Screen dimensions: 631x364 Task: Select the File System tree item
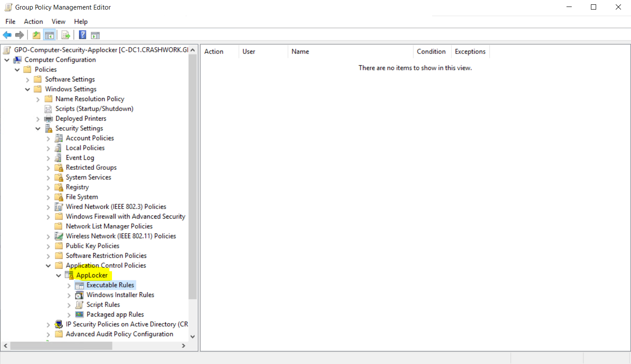coord(82,197)
